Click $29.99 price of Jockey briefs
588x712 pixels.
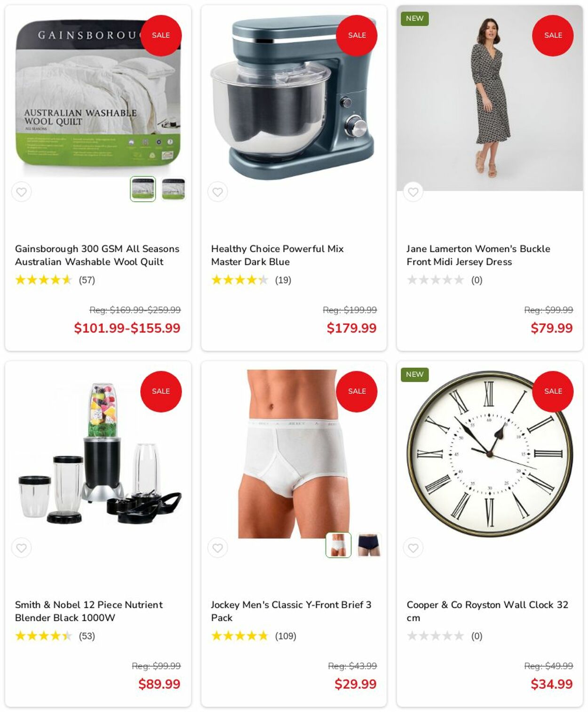click(x=355, y=684)
